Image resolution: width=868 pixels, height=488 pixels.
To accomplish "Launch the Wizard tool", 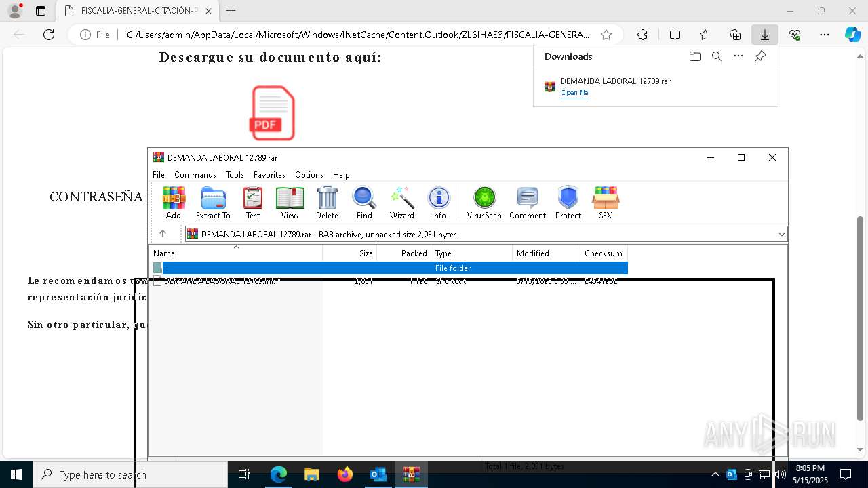I will [x=401, y=203].
